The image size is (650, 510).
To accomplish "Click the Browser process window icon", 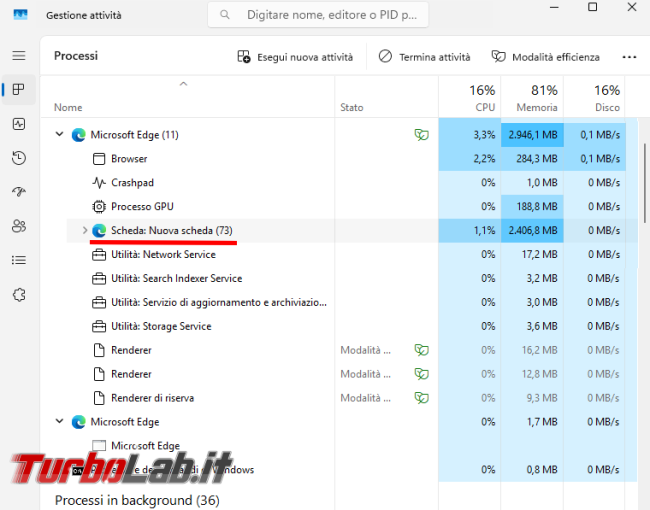I will pos(99,159).
